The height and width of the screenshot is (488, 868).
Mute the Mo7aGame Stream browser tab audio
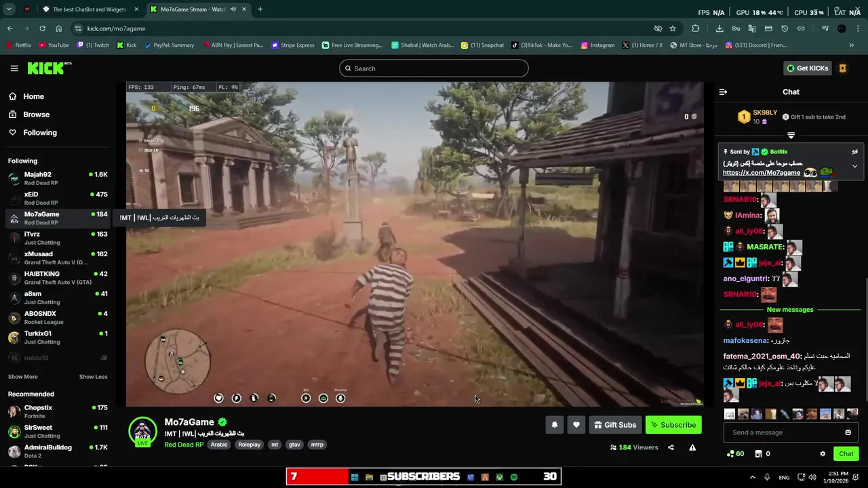point(233,9)
